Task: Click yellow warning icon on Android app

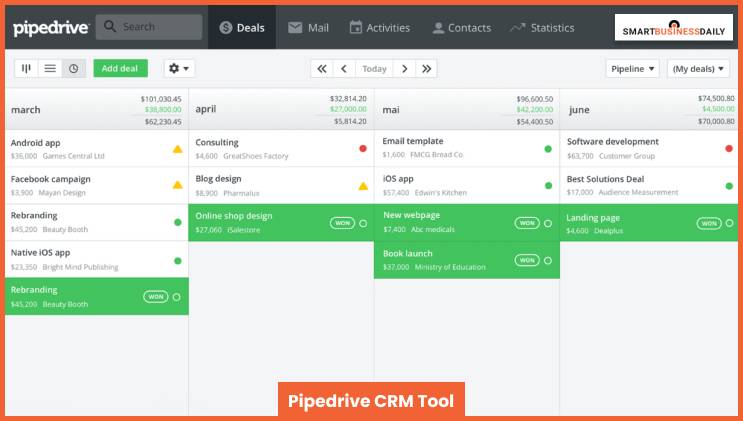Action: coord(177,149)
